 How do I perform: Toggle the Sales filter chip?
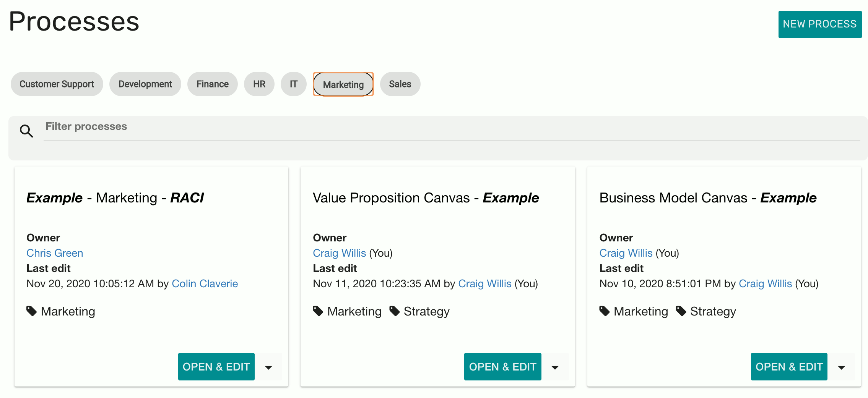tap(400, 84)
